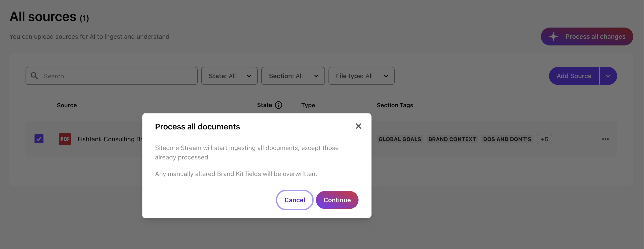Click the Type column header
This screenshot has width=644, height=249.
coord(308,105)
